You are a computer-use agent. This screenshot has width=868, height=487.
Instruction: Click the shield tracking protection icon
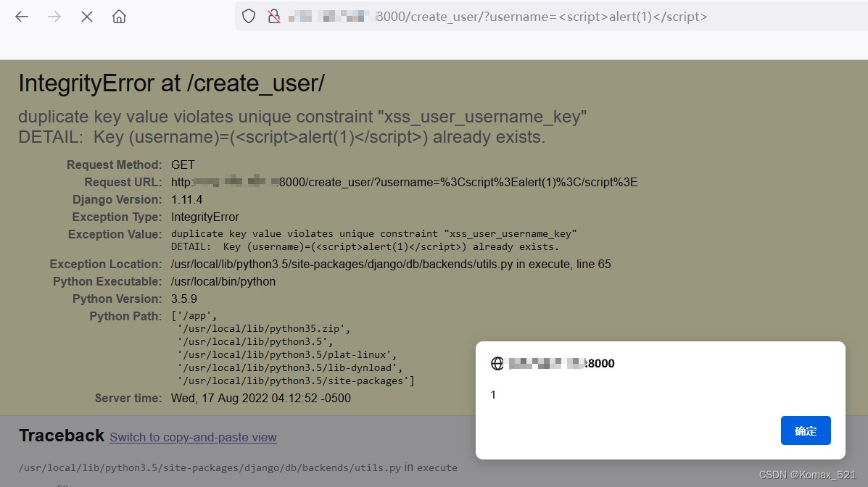click(249, 17)
